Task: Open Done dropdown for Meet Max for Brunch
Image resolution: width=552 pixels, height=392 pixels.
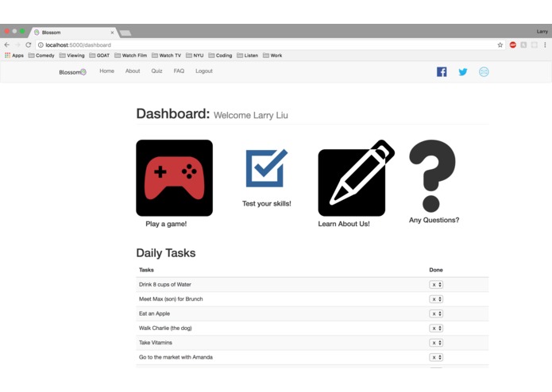Action: [436, 299]
